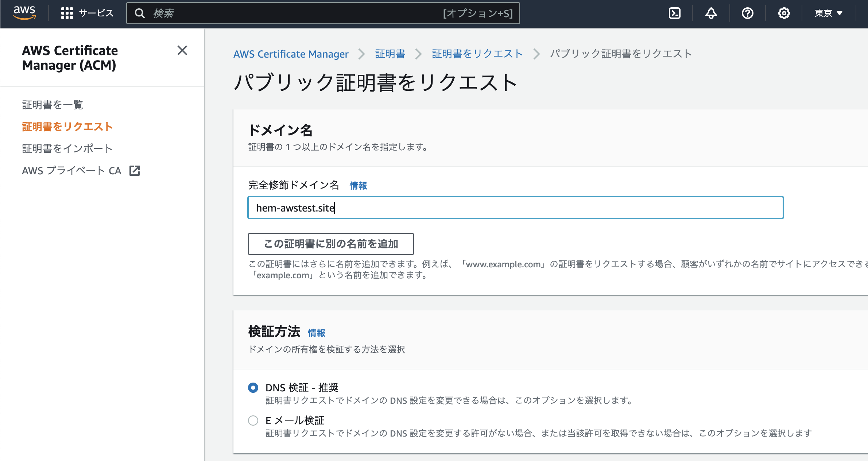The width and height of the screenshot is (868, 461).
Task: Focus the top 検索 search field
Action: tap(323, 13)
